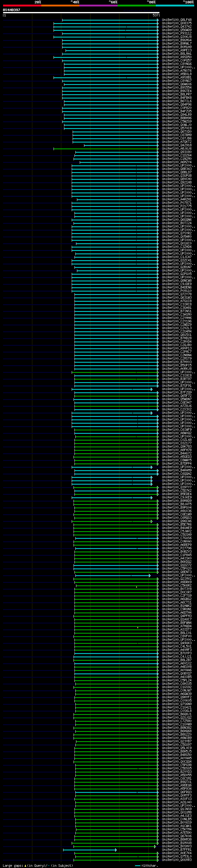The image size is (197, 868).
Task: Select hit label UniRef100_B9S554
Action: pyautogui.click(x=176, y=88)
